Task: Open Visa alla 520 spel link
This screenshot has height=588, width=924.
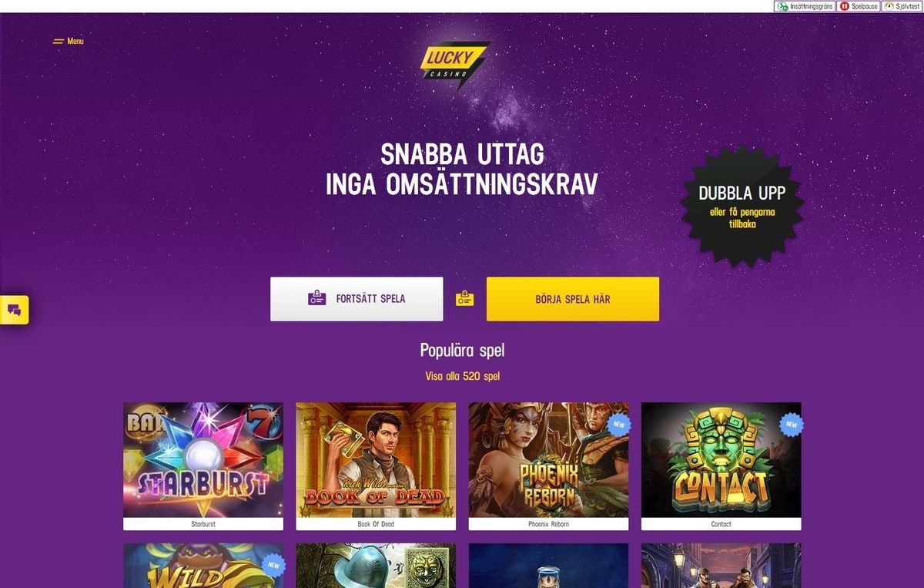Action: (x=463, y=377)
